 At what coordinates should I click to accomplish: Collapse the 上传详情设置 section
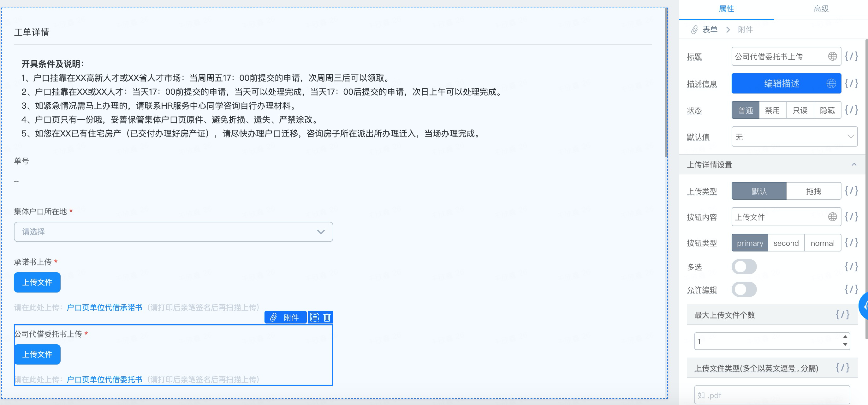[x=853, y=165]
